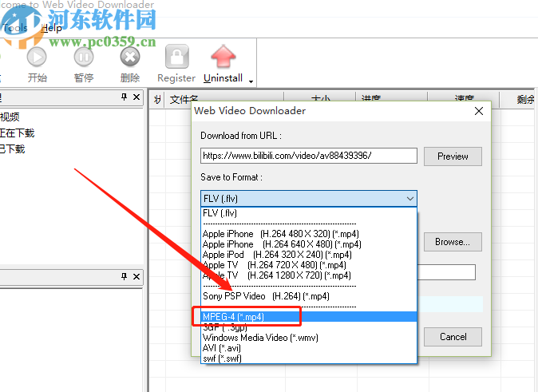Click the 进度 column header
The height and width of the screenshot is (392, 538).
coord(391,100)
